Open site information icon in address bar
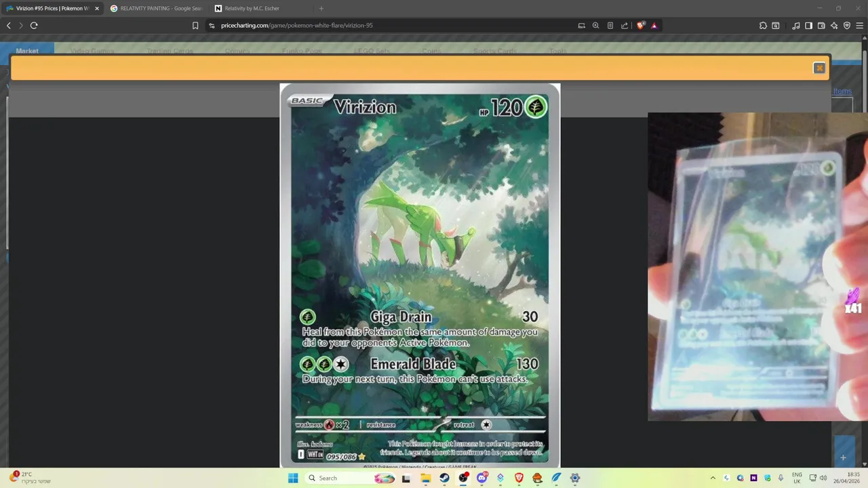This screenshot has width=868, height=488. point(212,26)
